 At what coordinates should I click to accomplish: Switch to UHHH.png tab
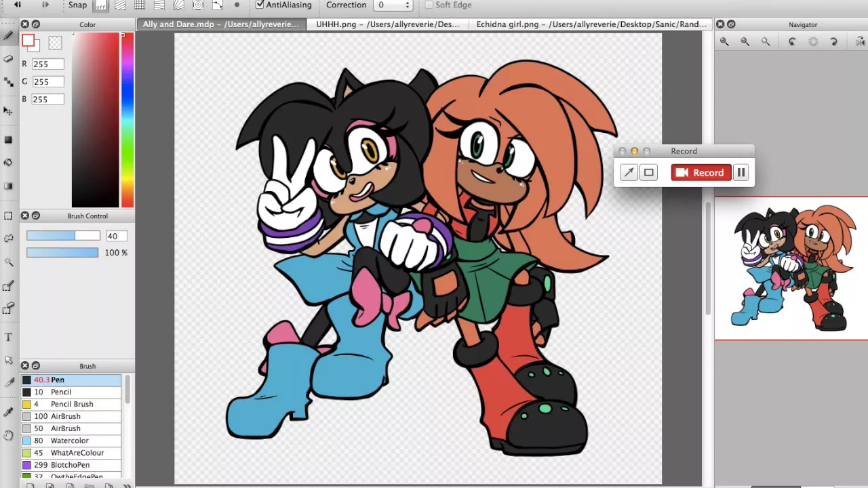[x=387, y=24]
